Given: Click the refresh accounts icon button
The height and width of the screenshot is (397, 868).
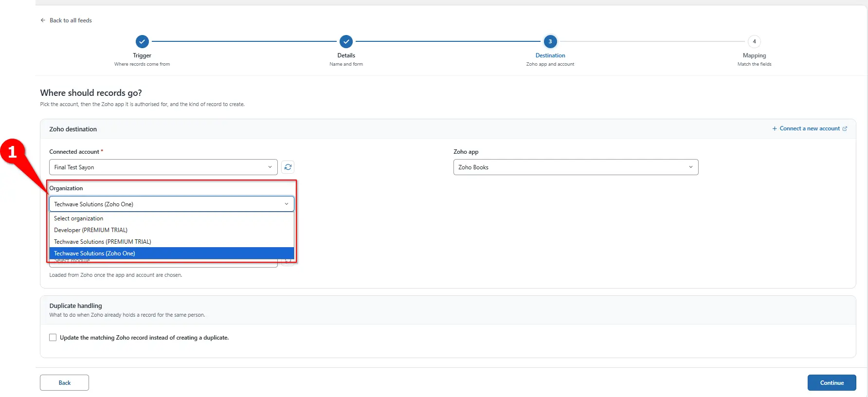Looking at the screenshot, I should [288, 167].
